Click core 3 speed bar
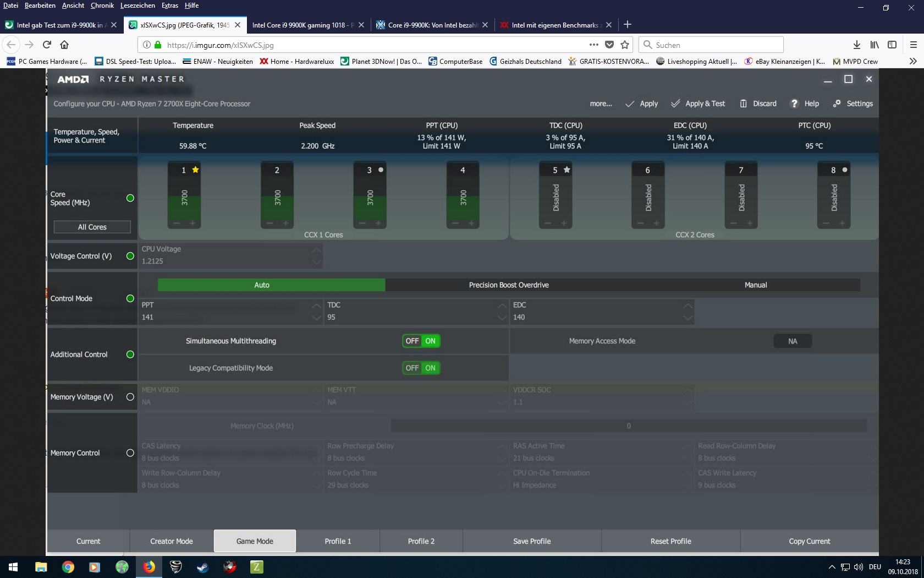Image resolution: width=924 pixels, height=578 pixels. click(370, 198)
